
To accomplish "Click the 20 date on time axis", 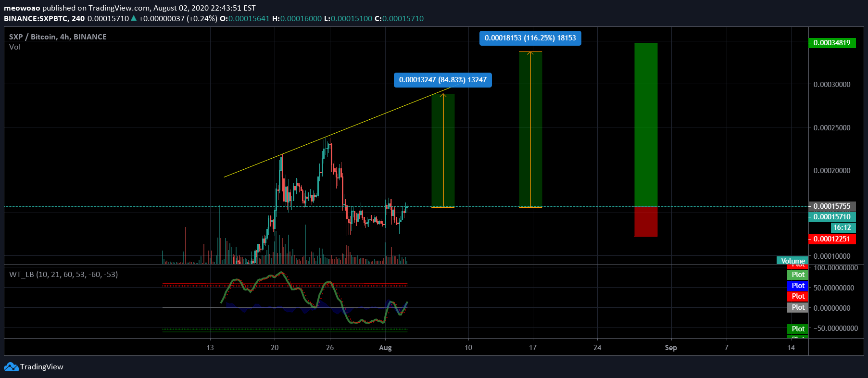I will [275, 348].
